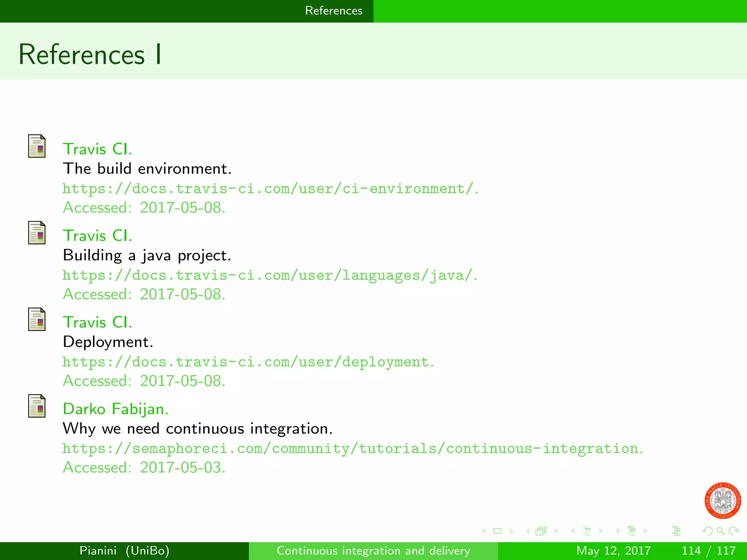Go to previous slide arrow

click(x=484, y=531)
